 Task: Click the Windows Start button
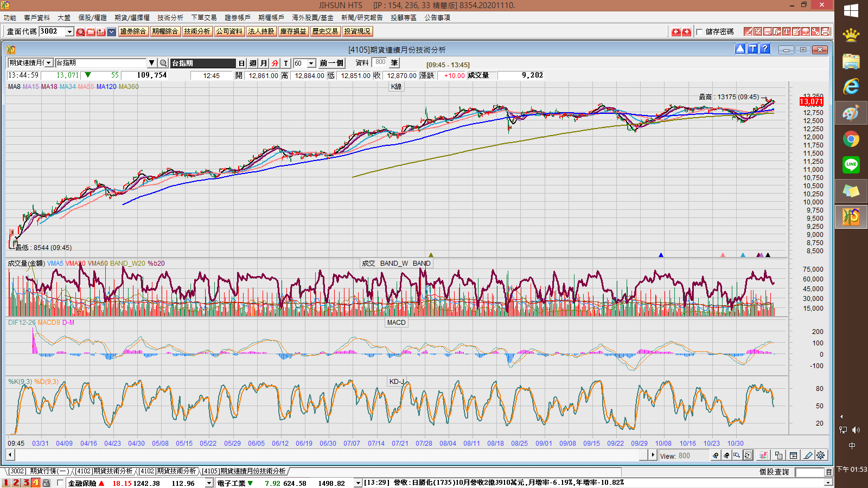pyautogui.click(x=851, y=10)
